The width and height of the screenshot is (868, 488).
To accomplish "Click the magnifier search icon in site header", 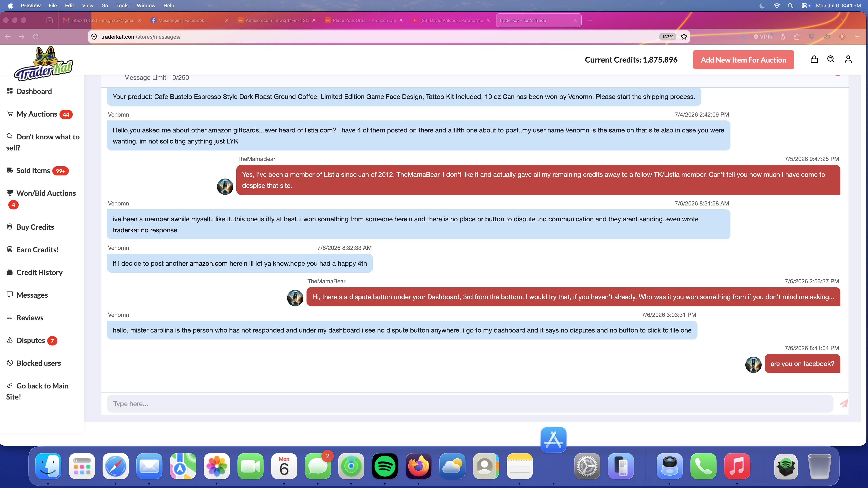I will pyautogui.click(x=831, y=59).
